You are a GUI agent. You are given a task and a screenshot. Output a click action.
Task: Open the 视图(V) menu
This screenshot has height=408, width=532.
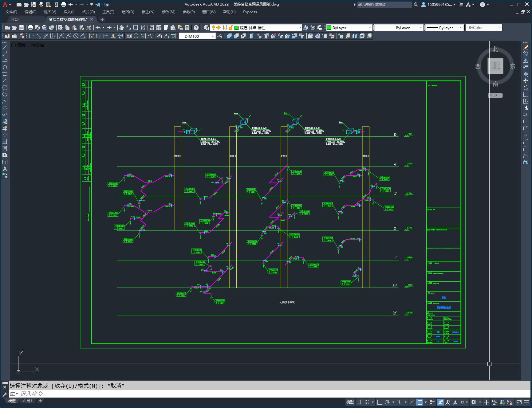50,12
